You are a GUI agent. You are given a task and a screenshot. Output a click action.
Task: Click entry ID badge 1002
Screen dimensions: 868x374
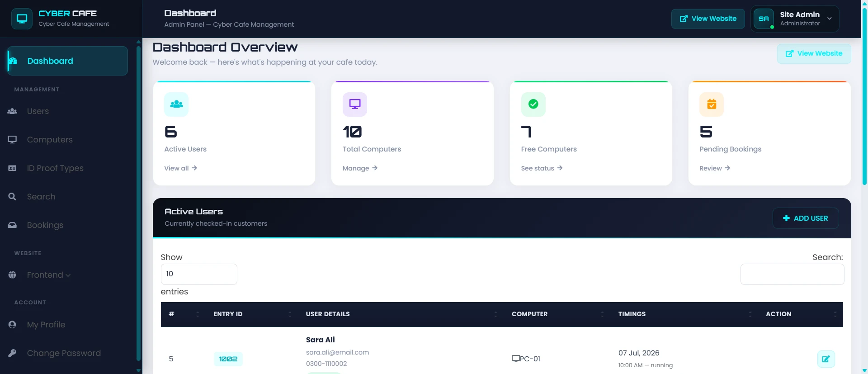[x=228, y=359]
